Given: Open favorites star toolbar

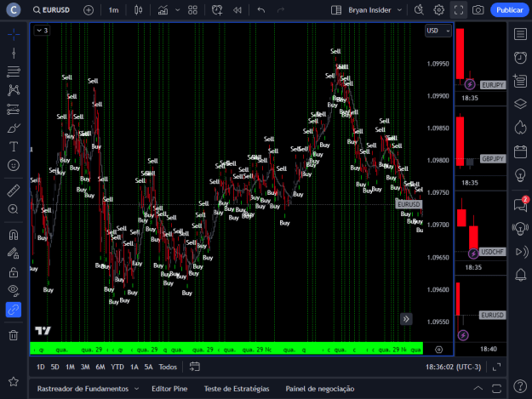Looking at the screenshot, I should [x=14, y=382].
